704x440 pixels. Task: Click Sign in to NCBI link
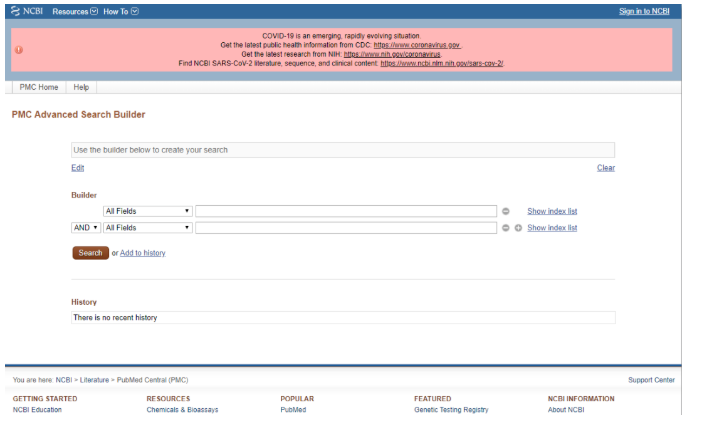coord(644,11)
